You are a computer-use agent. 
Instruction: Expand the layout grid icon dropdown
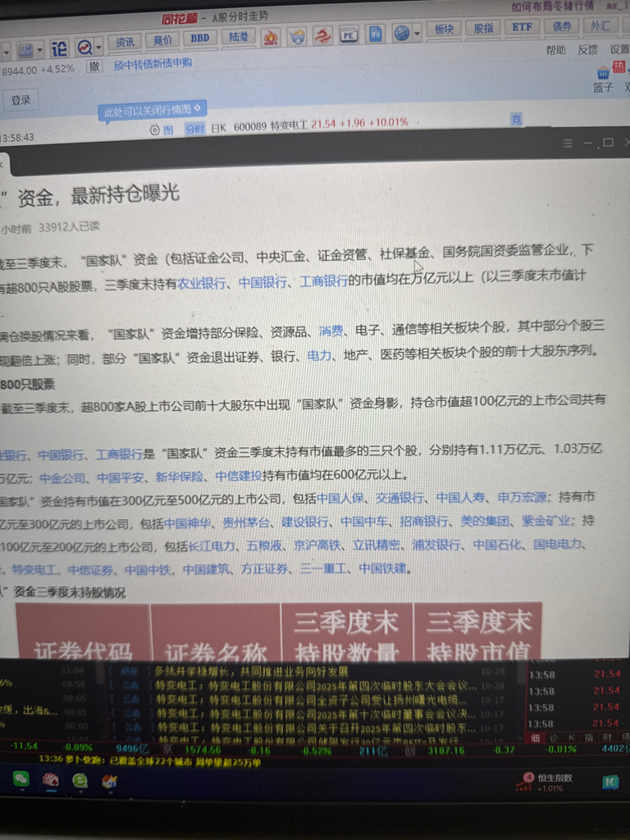pos(40,50)
